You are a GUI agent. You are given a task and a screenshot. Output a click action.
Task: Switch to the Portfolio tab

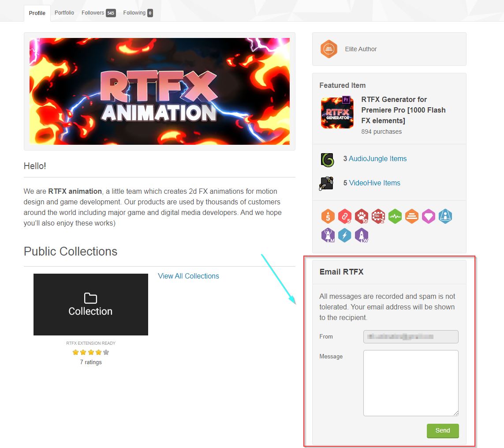tap(64, 13)
